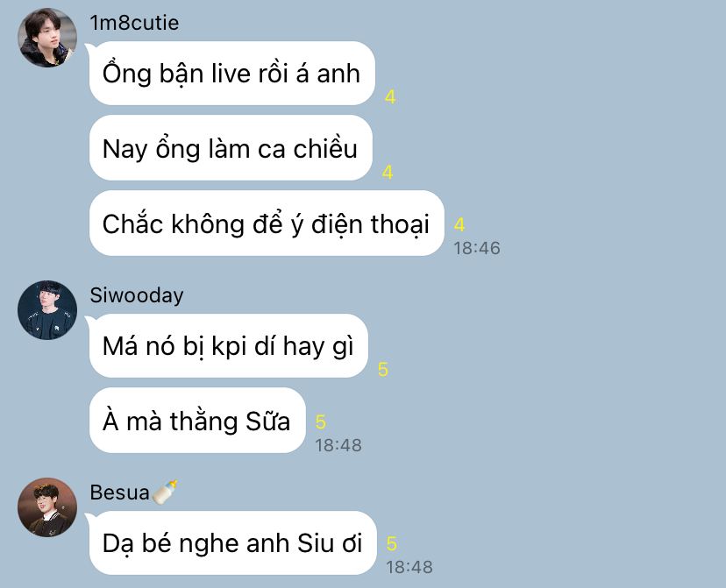The height and width of the screenshot is (588, 726).
Task: Tap the Besua sender name
Action: point(119,492)
